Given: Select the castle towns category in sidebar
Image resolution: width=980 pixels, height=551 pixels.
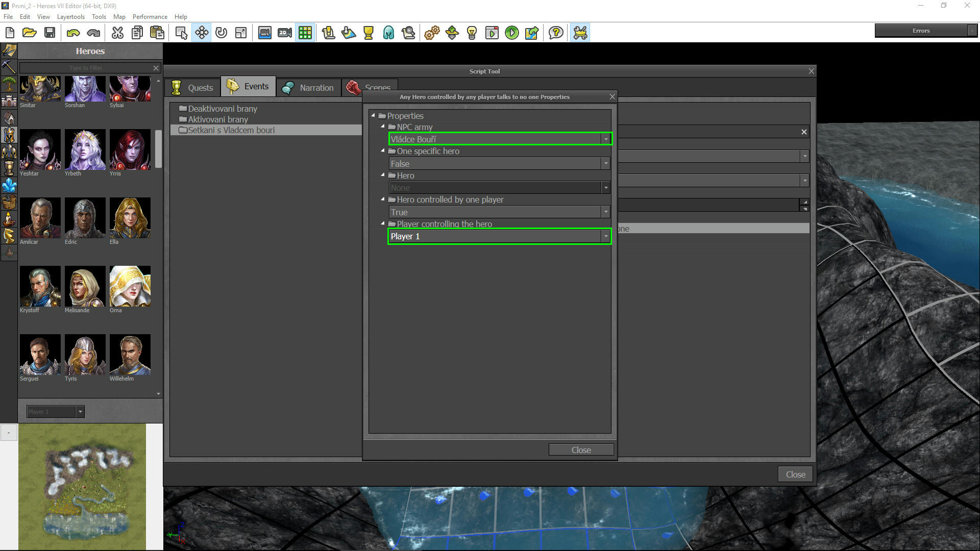Looking at the screenshot, I should pyautogui.click(x=9, y=101).
